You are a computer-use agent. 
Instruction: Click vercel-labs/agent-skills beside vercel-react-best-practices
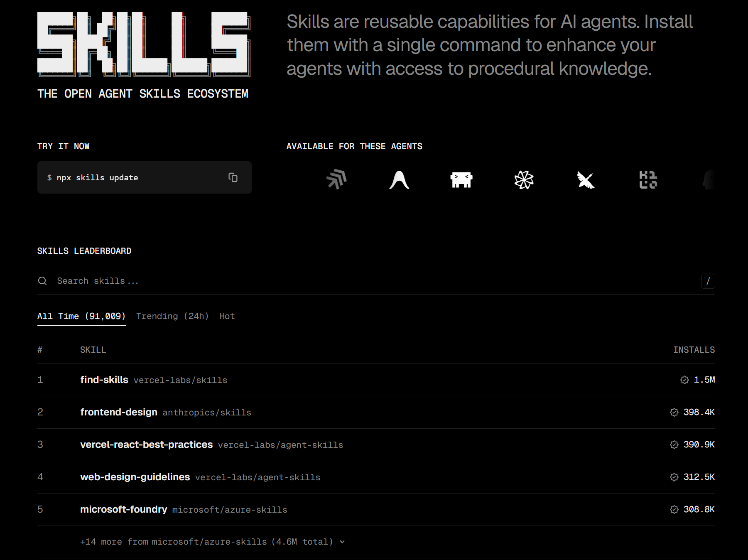(280, 445)
